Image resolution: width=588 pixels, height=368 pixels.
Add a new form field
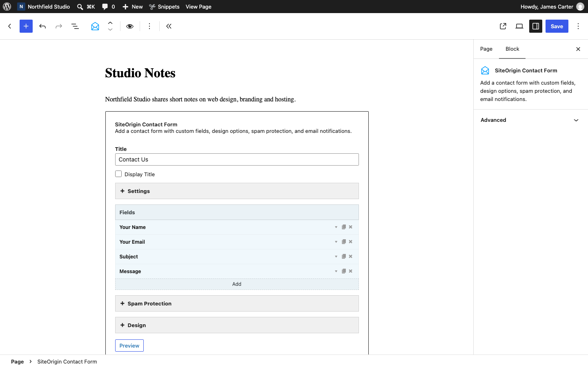pos(237,284)
